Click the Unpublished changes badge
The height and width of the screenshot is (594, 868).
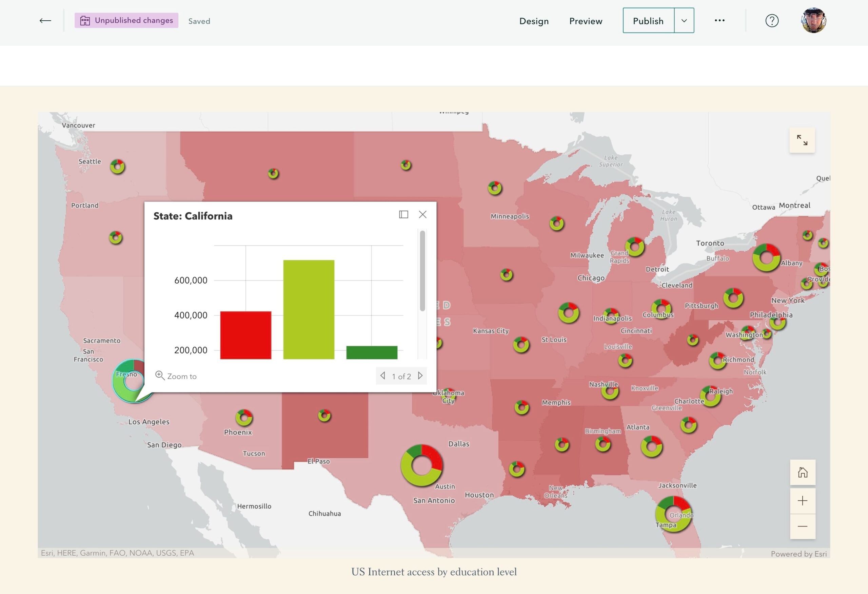(x=126, y=21)
